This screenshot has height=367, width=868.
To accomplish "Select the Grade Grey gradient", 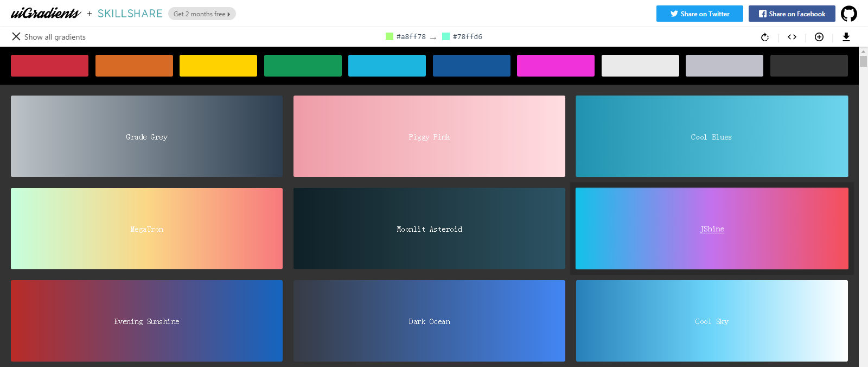I will [146, 136].
